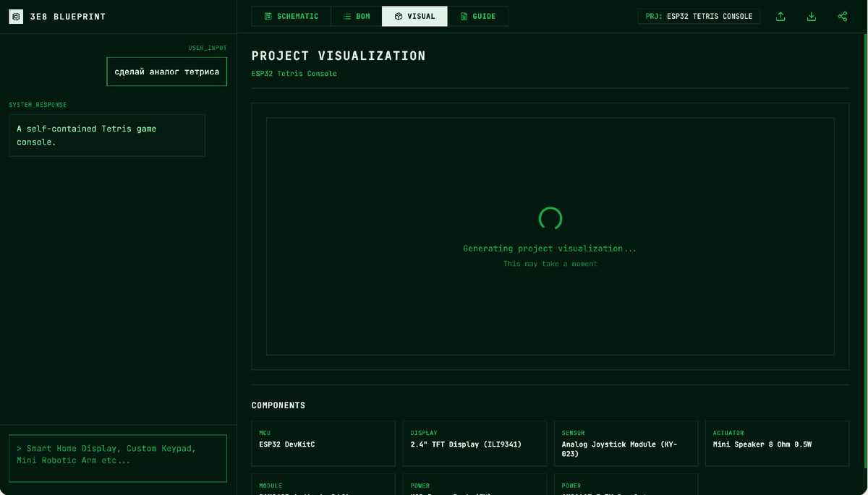Select the ESP32 DevKitC component card
The width and height of the screenshot is (868, 495).
pos(323,444)
